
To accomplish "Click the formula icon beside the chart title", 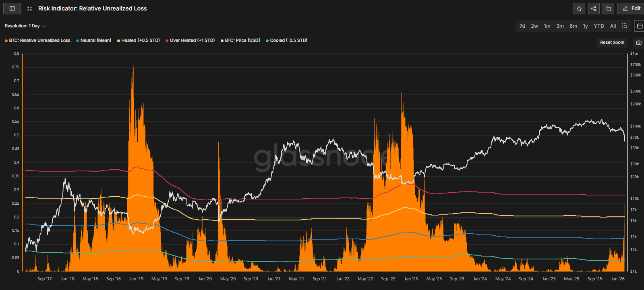I will coord(29,8).
